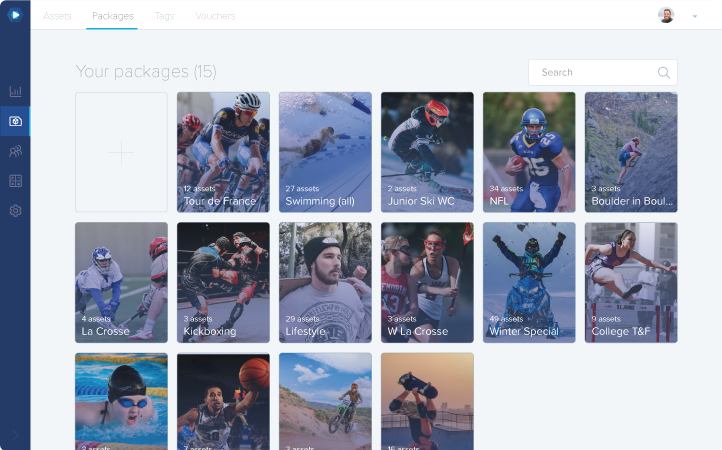The image size is (722, 450).
Task: Switch to the Vouchers tab
Action: click(215, 16)
